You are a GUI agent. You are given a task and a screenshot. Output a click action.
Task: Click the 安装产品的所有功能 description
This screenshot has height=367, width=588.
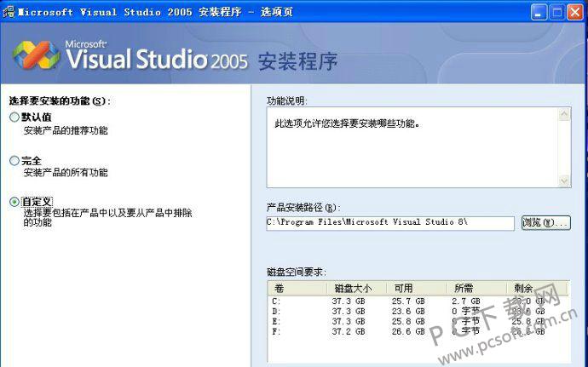[66, 173]
